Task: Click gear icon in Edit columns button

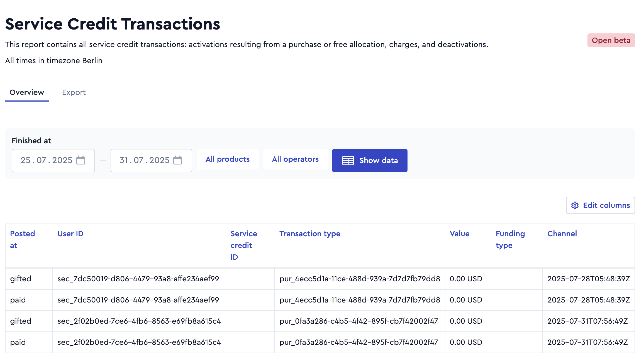Action: pyautogui.click(x=575, y=205)
